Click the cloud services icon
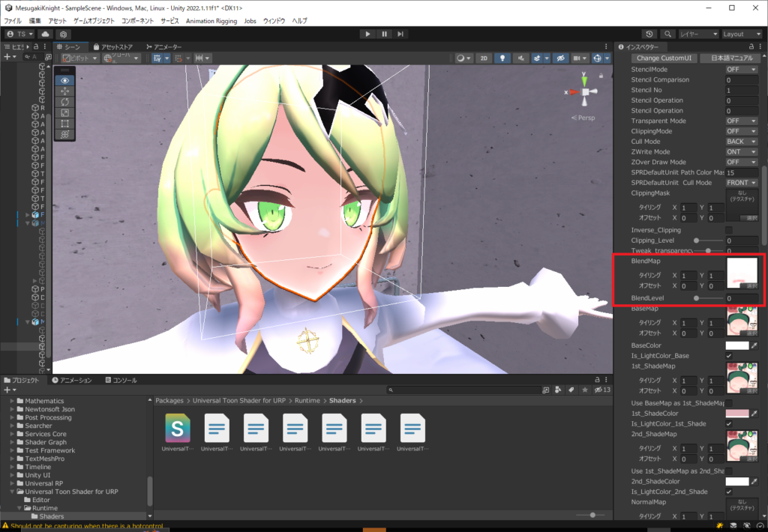768x532 pixels. (45, 34)
